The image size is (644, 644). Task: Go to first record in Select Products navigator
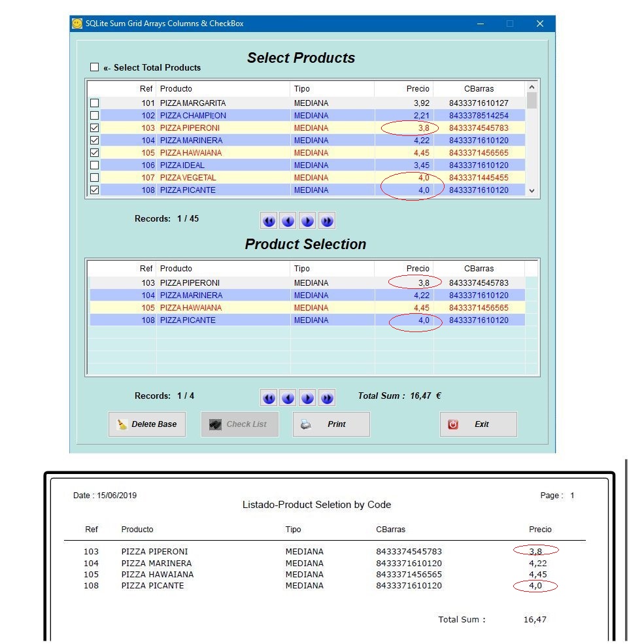(269, 221)
